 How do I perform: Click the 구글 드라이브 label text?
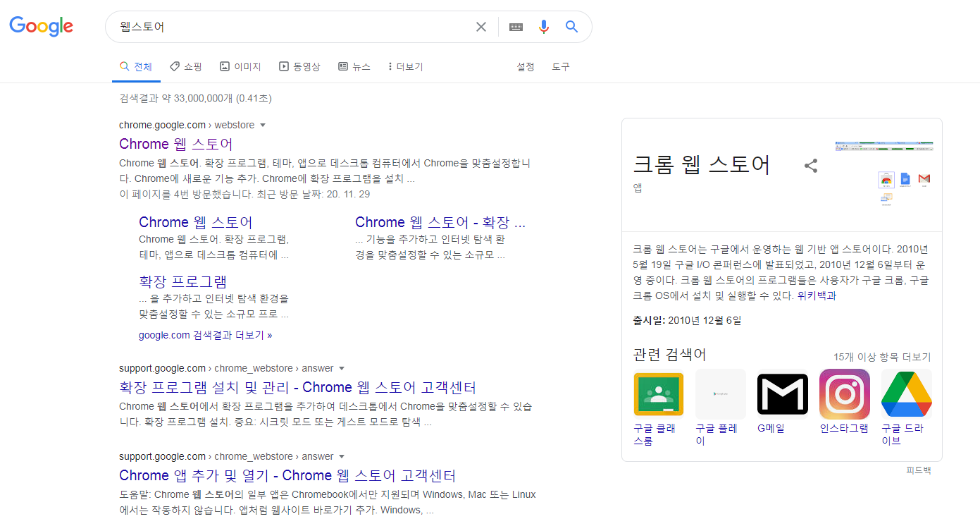pyautogui.click(x=903, y=434)
